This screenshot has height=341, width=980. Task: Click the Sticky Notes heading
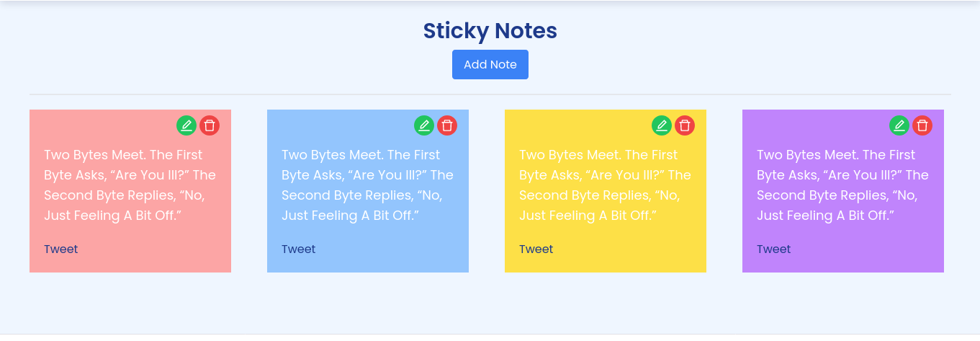click(x=490, y=31)
